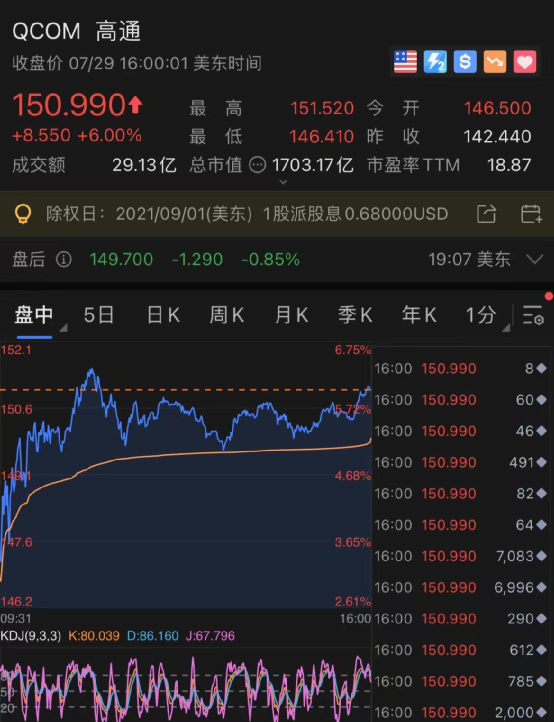Open the 1分 interval dropdown
554x722 pixels.
coord(486,316)
